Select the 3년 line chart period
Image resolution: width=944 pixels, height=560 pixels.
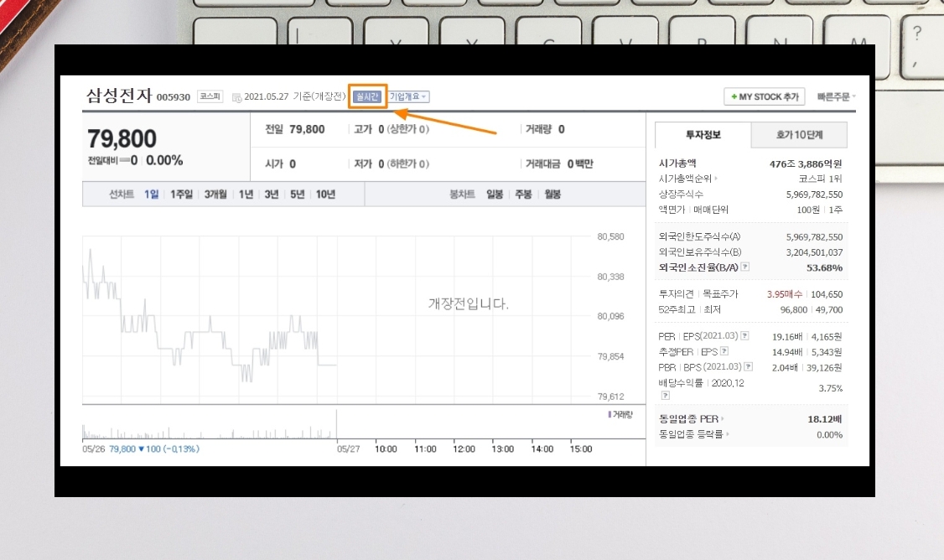(272, 194)
